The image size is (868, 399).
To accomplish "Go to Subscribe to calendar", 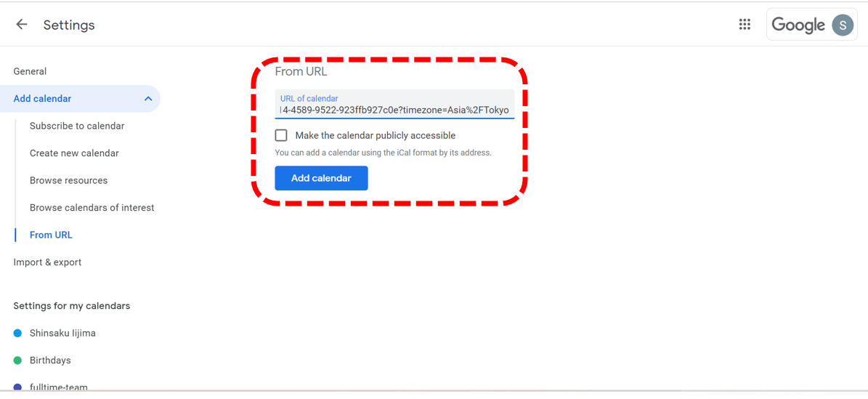I will [x=77, y=126].
